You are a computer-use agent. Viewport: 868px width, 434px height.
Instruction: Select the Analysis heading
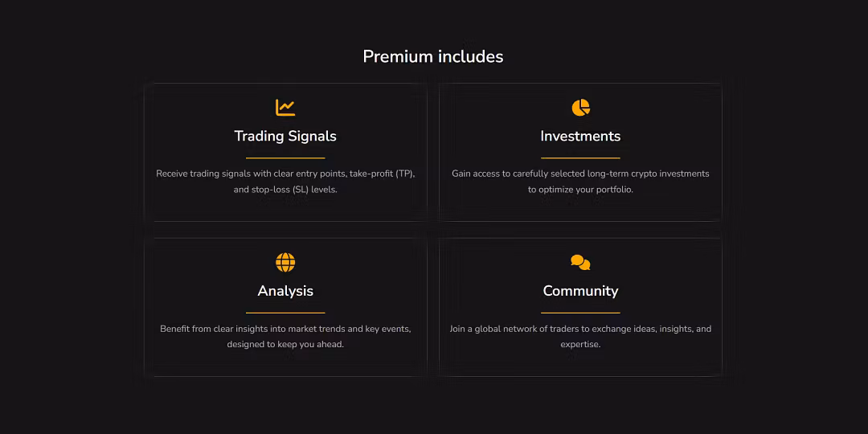coord(285,291)
